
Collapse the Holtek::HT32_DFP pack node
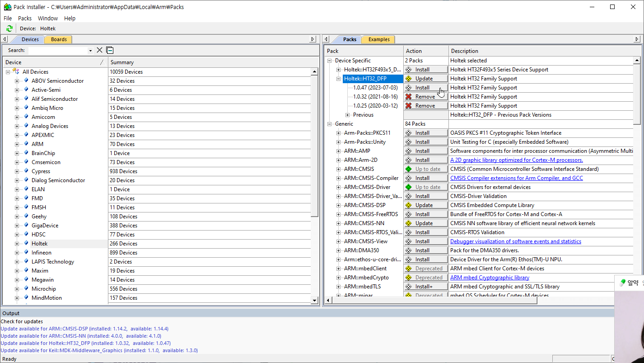click(339, 79)
